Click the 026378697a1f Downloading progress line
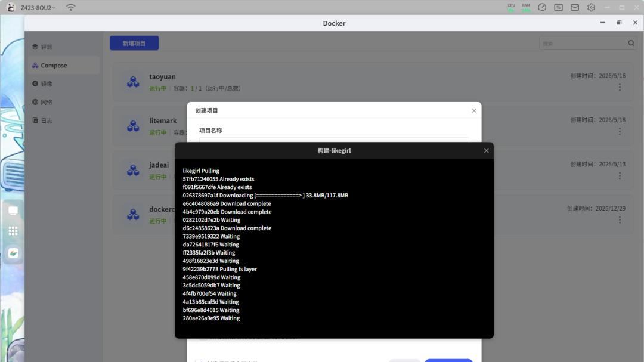The width and height of the screenshot is (644, 362). point(265,196)
